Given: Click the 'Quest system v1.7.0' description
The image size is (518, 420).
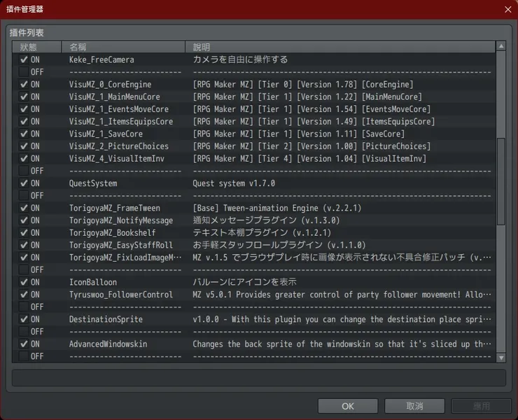Looking at the screenshot, I should [234, 183].
